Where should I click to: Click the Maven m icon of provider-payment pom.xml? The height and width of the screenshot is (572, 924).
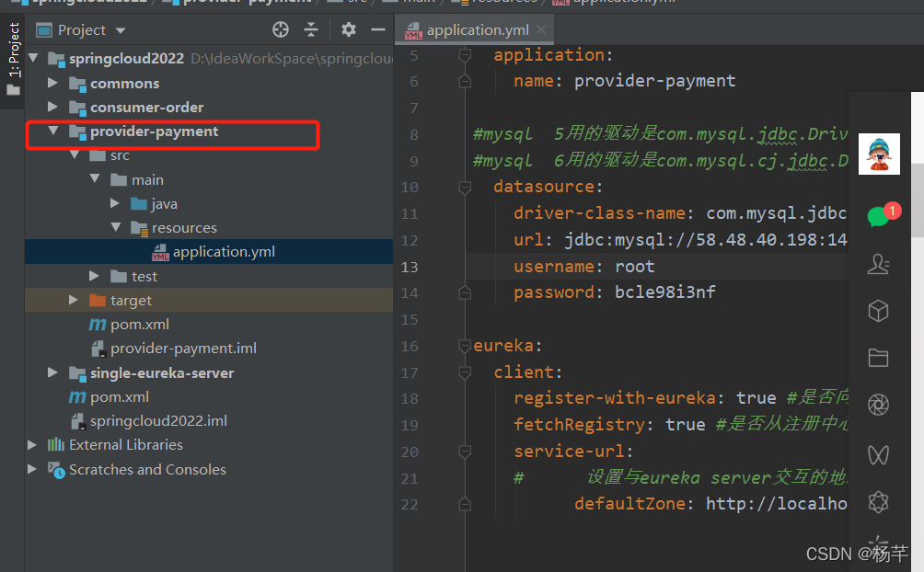tap(98, 324)
